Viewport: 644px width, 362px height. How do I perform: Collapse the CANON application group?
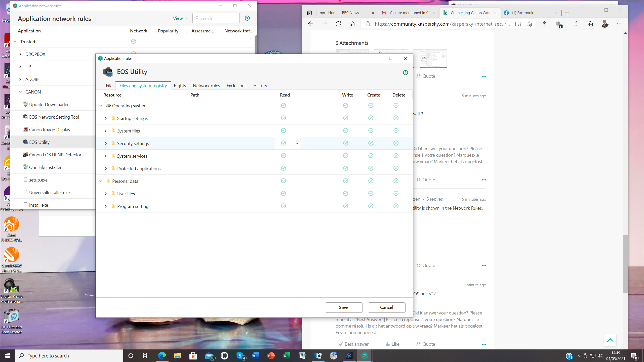pos(20,92)
